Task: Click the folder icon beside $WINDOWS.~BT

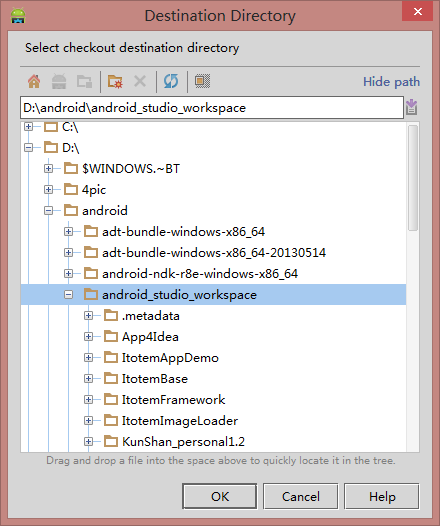Action: (71, 168)
